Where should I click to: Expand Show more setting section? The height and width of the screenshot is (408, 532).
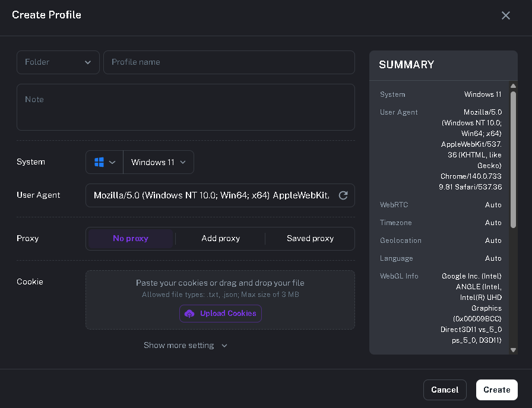[x=185, y=346]
